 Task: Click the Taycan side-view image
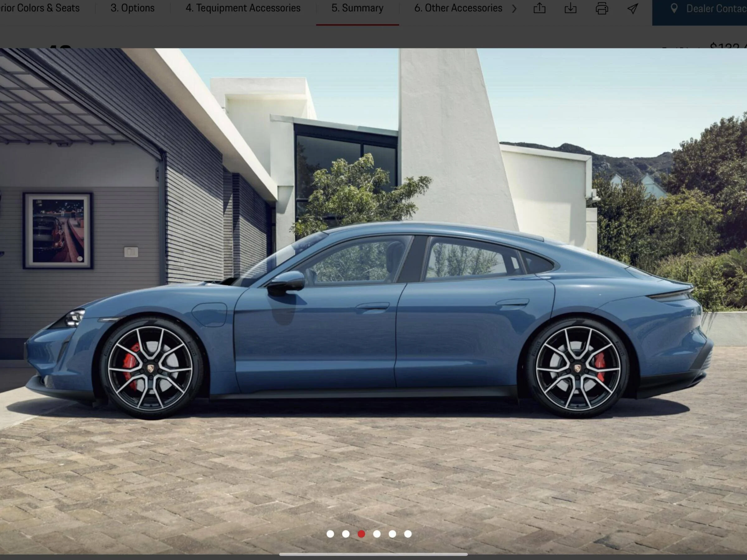pos(374,301)
